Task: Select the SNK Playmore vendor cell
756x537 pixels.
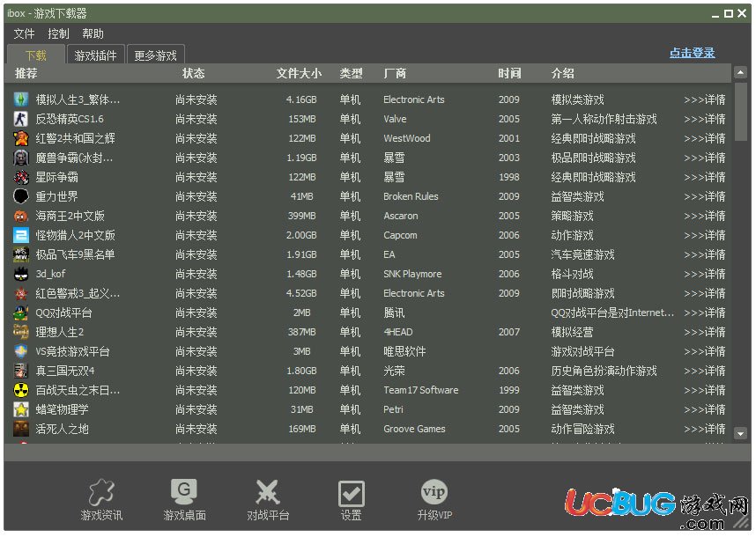Action: tap(412, 274)
